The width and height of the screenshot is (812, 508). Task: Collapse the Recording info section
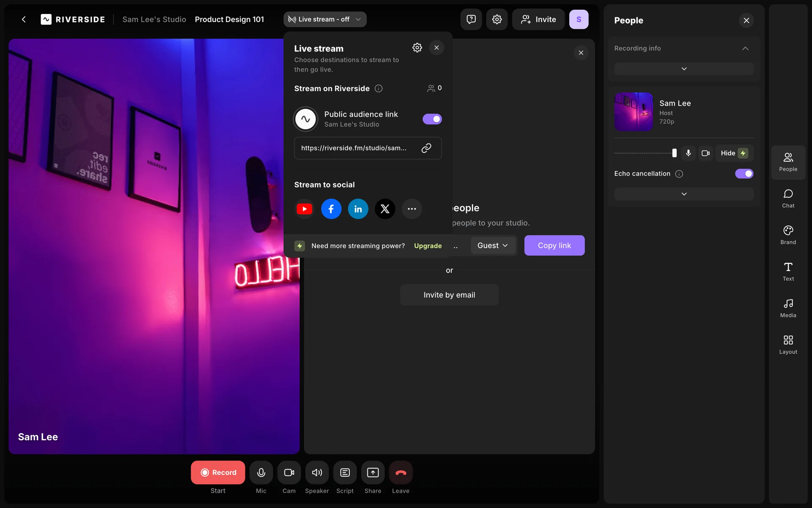click(745, 48)
